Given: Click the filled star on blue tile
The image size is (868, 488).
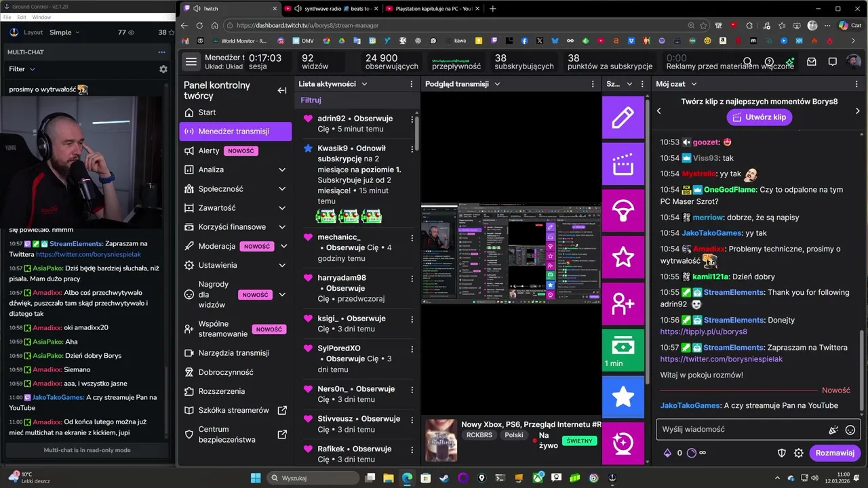Looking at the screenshot, I should 623,397.
